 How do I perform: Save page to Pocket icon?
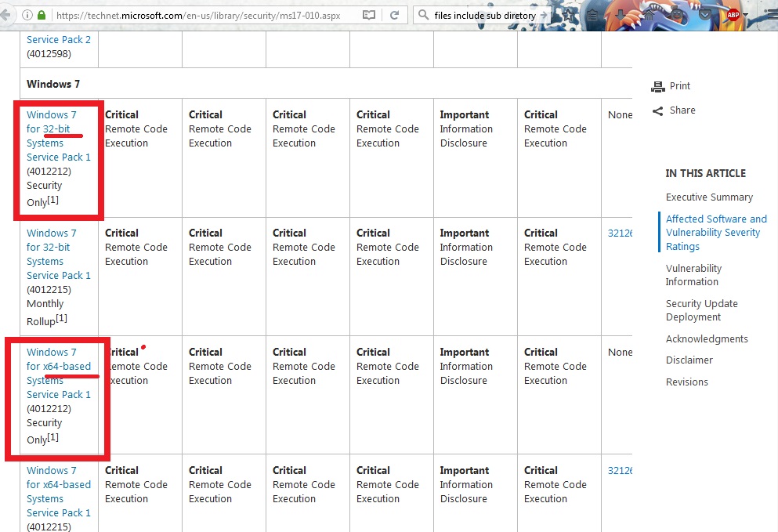pyautogui.click(x=704, y=15)
